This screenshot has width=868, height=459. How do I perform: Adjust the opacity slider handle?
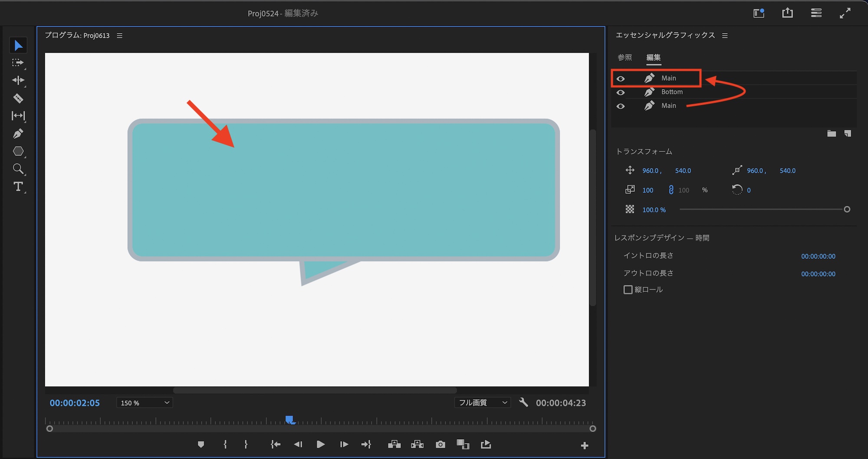[847, 209]
